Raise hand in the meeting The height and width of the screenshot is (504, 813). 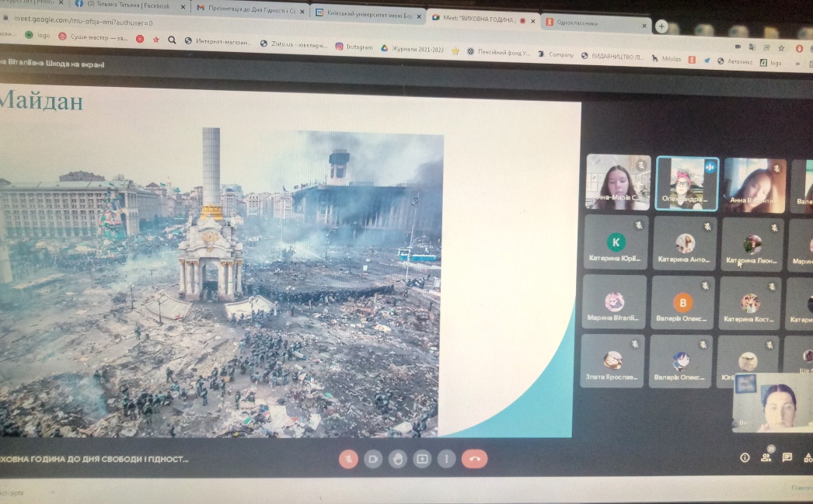398,458
